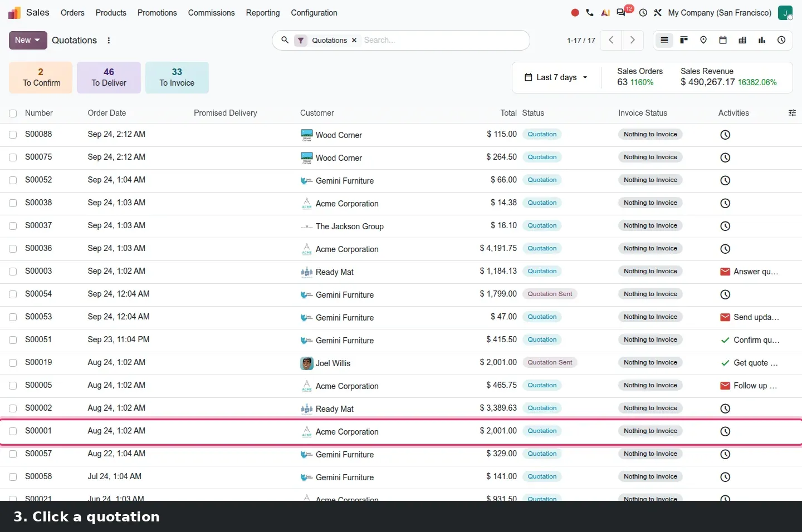This screenshot has width=802, height=532.
Task: Click the search magnifier icon
Action: [285, 40]
